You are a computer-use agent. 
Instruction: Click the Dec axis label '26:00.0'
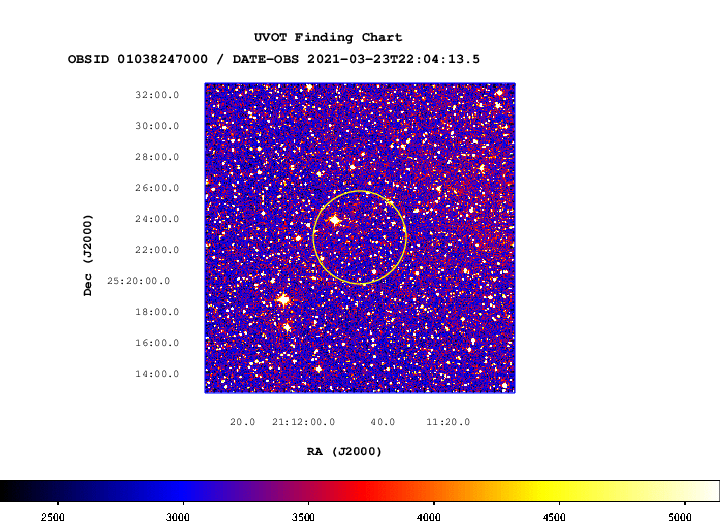click(157, 188)
